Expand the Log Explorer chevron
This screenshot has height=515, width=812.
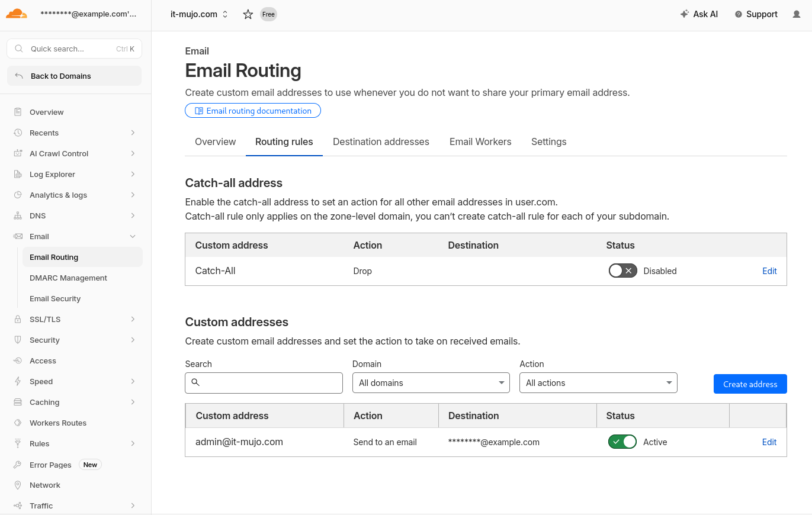click(x=133, y=174)
